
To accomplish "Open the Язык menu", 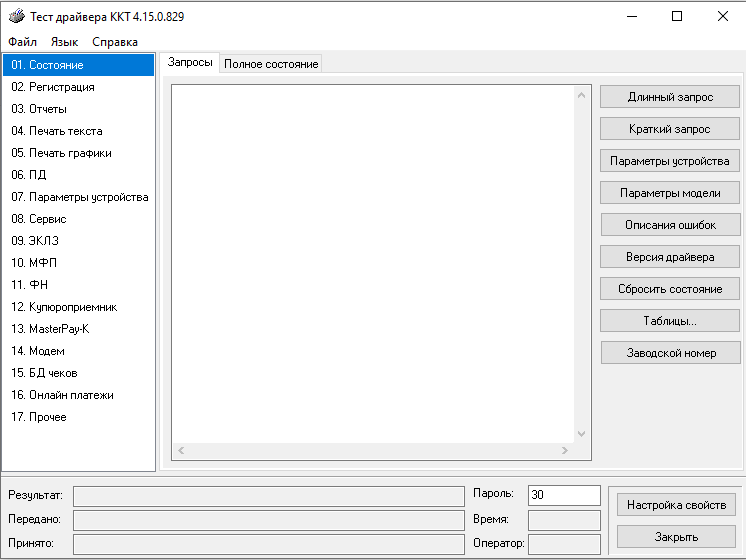I will tap(64, 42).
